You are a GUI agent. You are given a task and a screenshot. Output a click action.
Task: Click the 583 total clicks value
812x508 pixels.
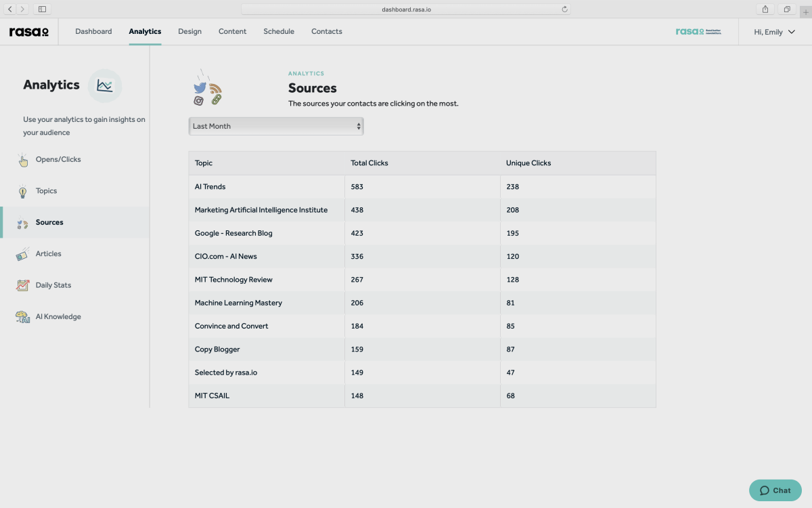pyautogui.click(x=357, y=187)
